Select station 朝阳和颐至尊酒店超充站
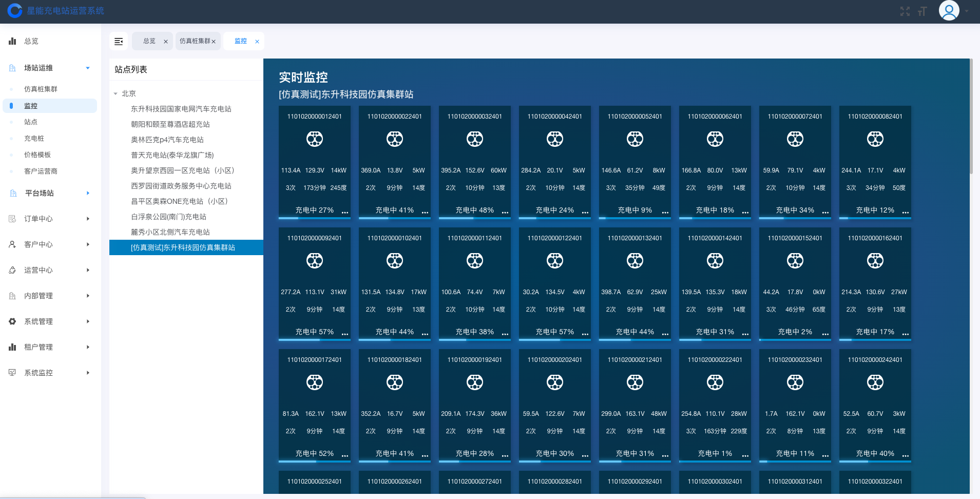 coord(170,124)
